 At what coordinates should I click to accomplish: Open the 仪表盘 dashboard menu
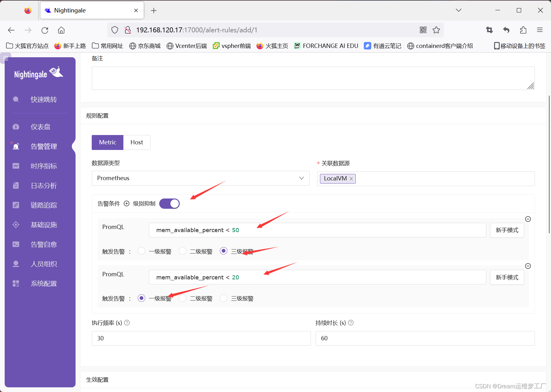40,127
